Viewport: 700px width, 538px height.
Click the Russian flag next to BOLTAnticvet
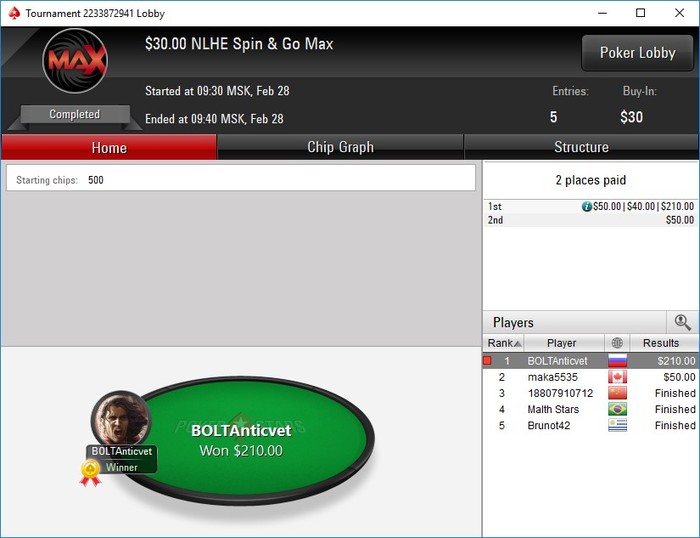point(617,361)
